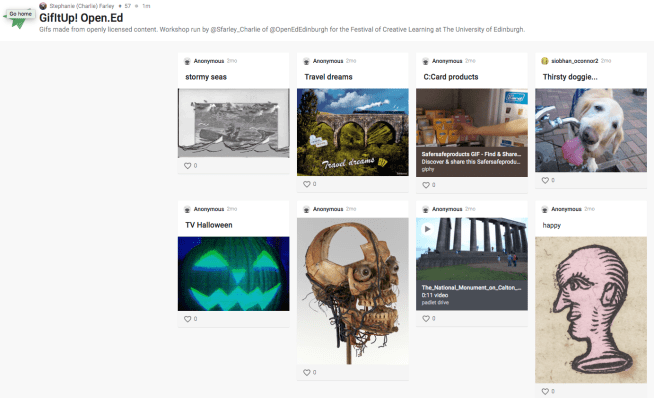Like the Travel dreams post
This screenshot has width=654, height=398.
point(307,184)
